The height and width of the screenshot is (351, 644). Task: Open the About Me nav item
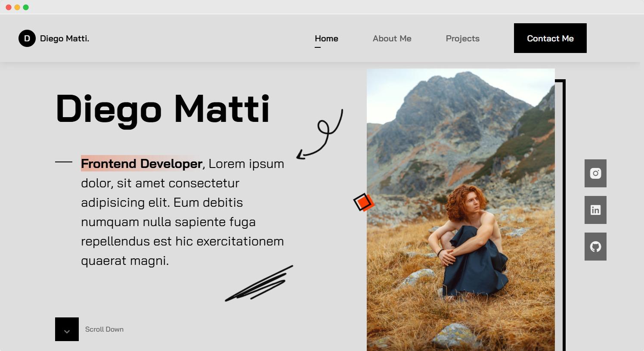click(392, 38)
